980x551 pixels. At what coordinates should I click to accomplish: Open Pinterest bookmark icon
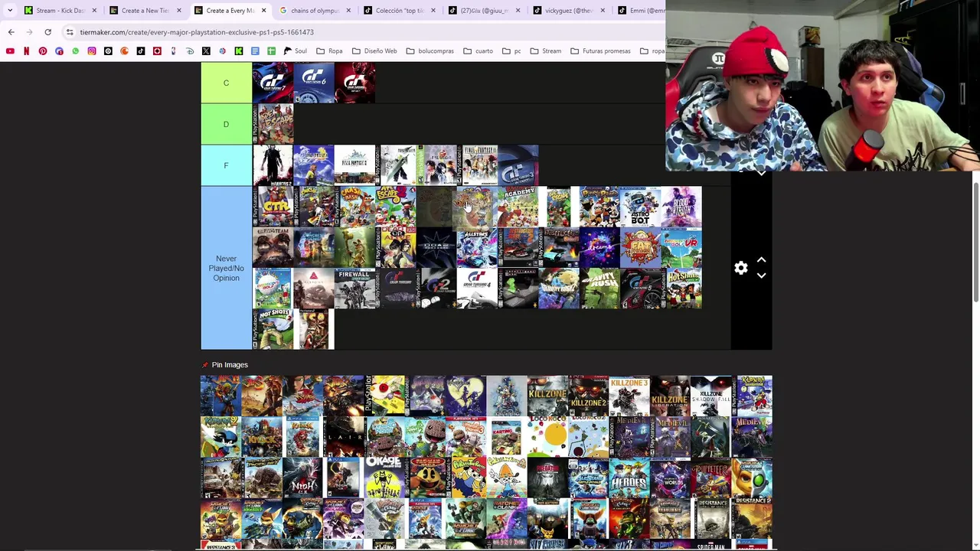(x=43, y=51)
